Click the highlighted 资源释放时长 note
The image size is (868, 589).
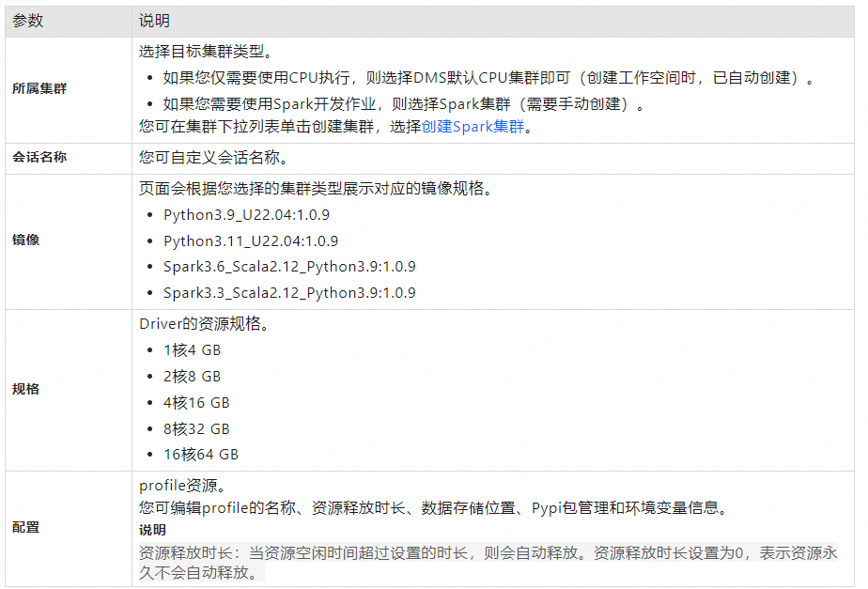point(488,563)
